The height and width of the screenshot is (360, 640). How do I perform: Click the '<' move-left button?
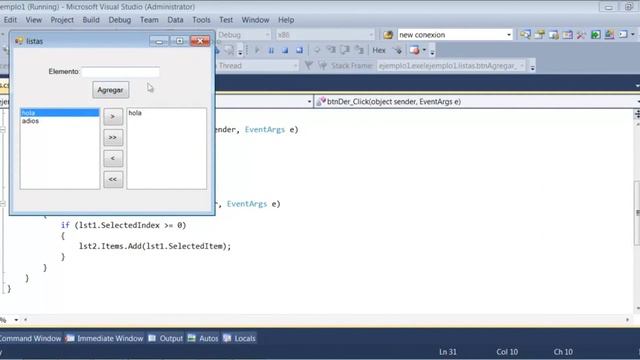tap(113, 158)
